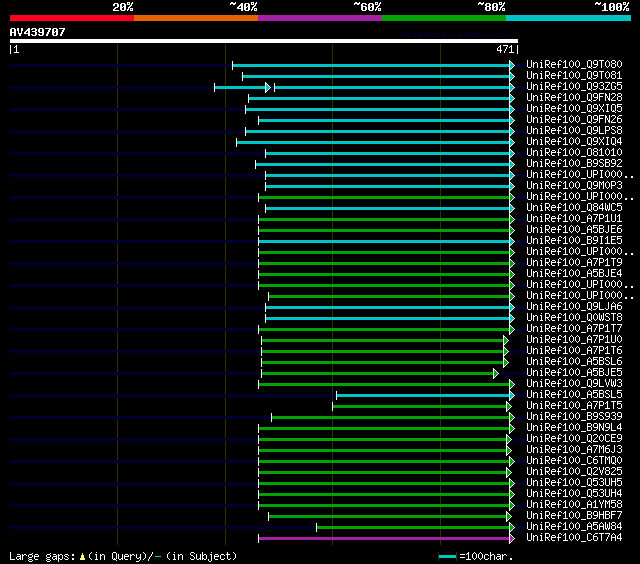This screenshot has width=640, height=564.
Task: Click the UniRef100_Q9LPS8 label
Action: click(x=574, y=131)
